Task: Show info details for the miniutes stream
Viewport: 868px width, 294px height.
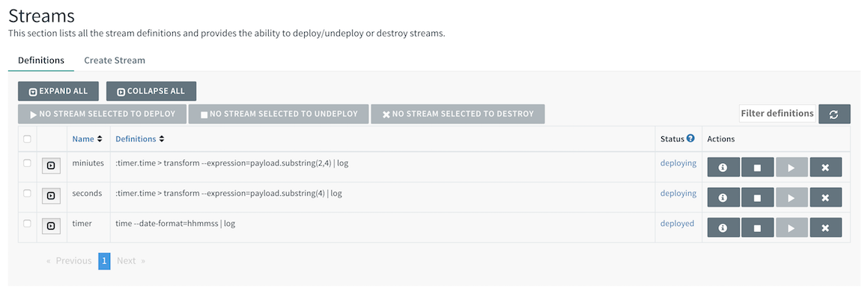Action: 723,168
